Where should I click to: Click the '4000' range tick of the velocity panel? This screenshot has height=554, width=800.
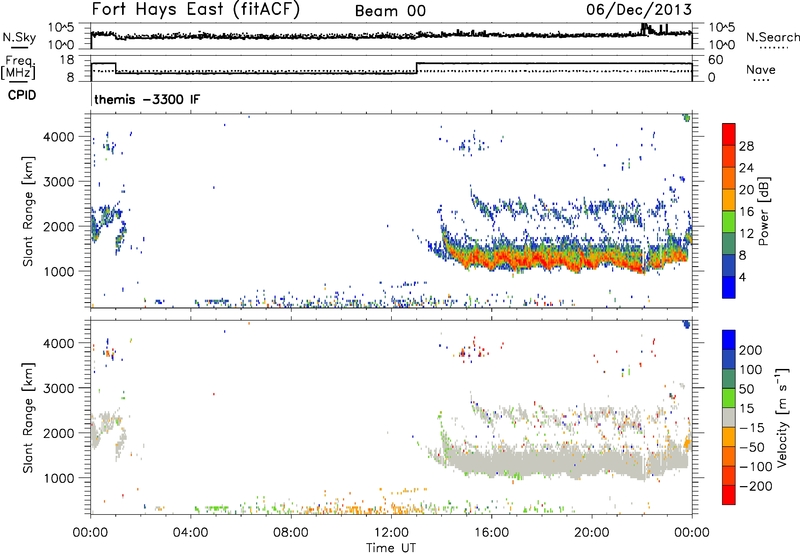coord(59,343)
